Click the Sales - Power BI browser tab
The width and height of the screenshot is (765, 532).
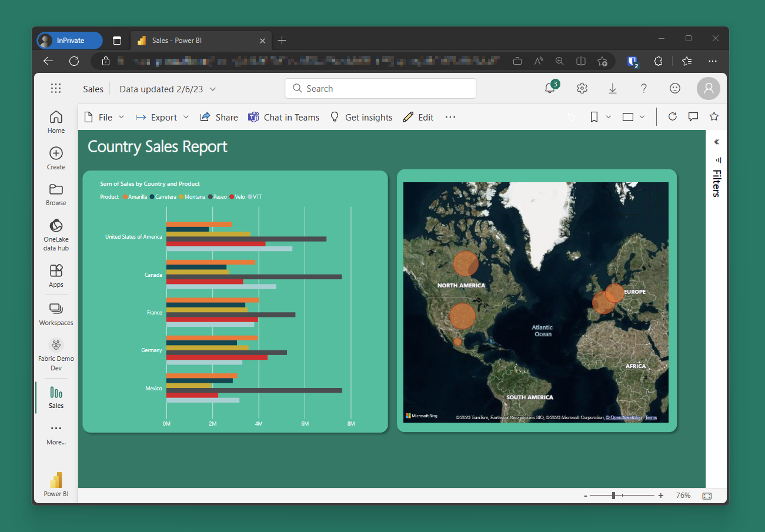coord(201,41)
